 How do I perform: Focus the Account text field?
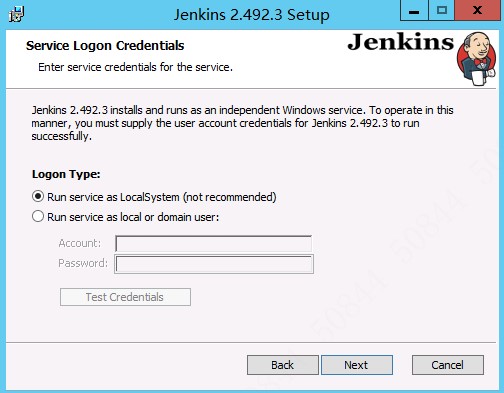pos(214,244)
